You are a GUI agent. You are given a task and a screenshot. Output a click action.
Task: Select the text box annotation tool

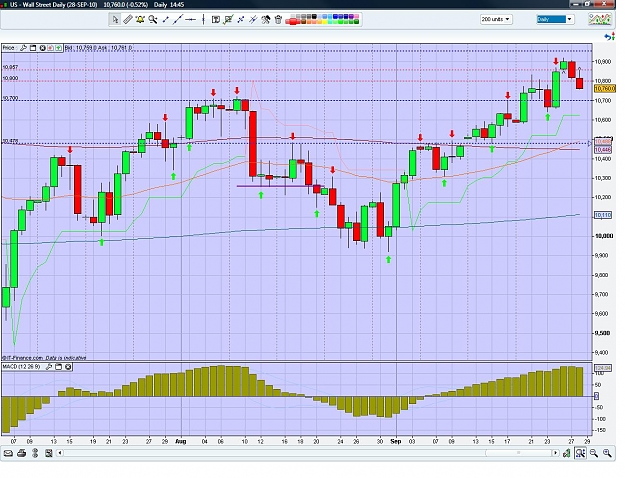tap(216, 19)
